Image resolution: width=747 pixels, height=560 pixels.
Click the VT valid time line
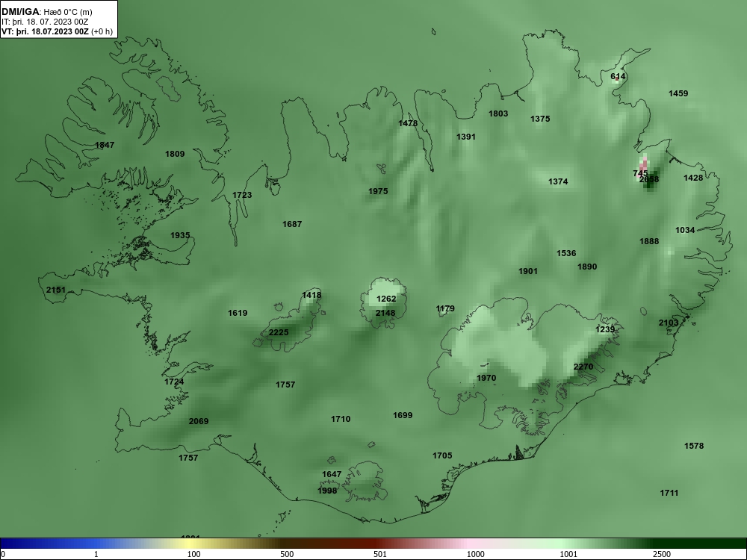[57, 31]
